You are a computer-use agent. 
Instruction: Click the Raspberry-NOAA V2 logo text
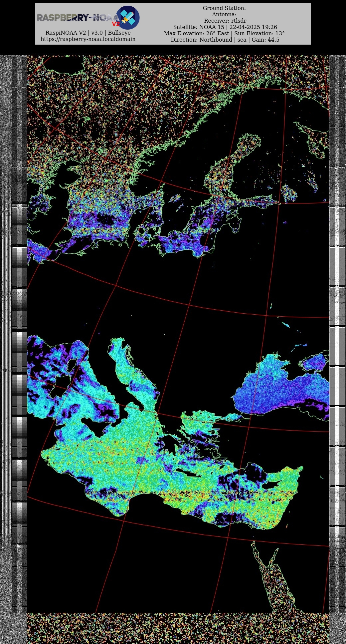78,19
